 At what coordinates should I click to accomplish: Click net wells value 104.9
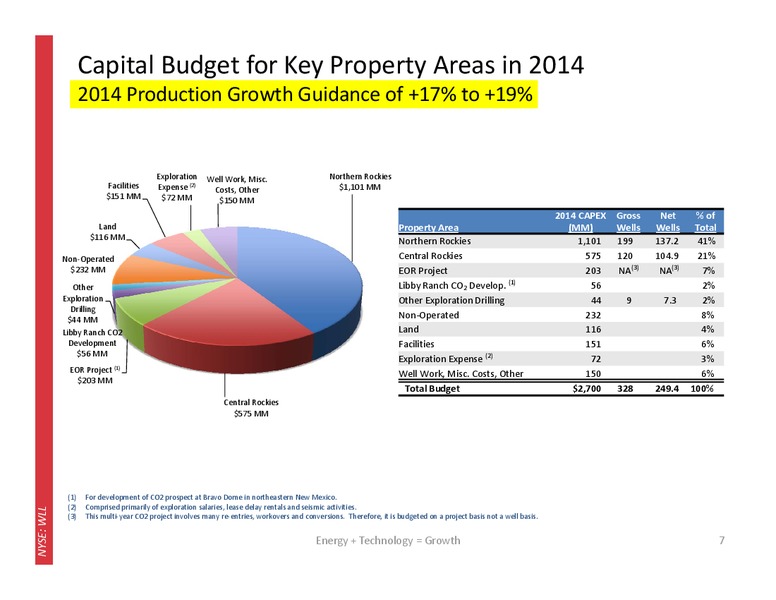667,256
